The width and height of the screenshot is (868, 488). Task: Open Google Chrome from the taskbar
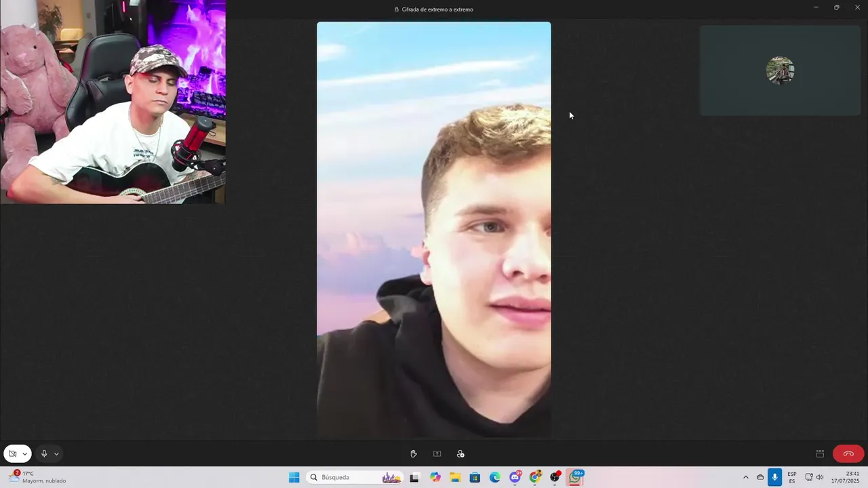(x=535, y=477)
